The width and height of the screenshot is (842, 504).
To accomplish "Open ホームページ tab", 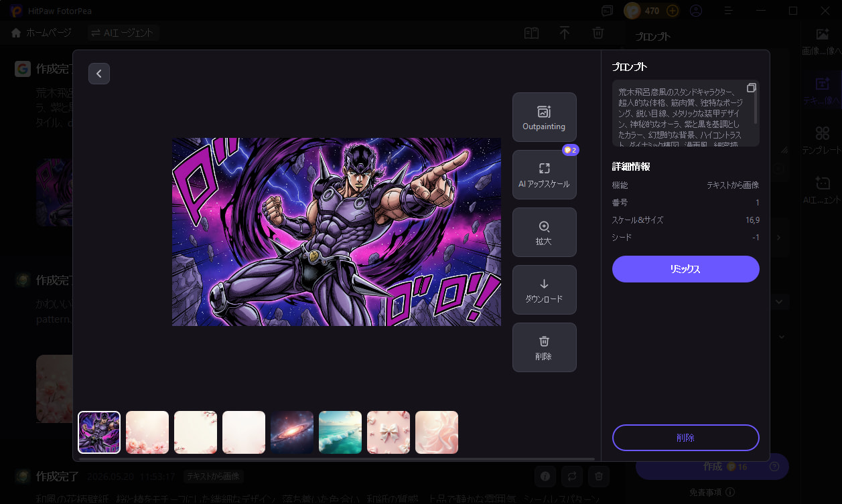I will tap(40, 32).
